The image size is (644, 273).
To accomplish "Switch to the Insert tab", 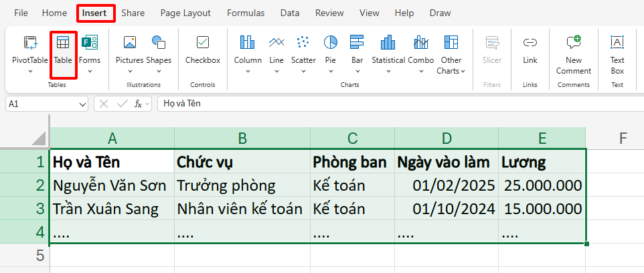I will click(94, 13).
